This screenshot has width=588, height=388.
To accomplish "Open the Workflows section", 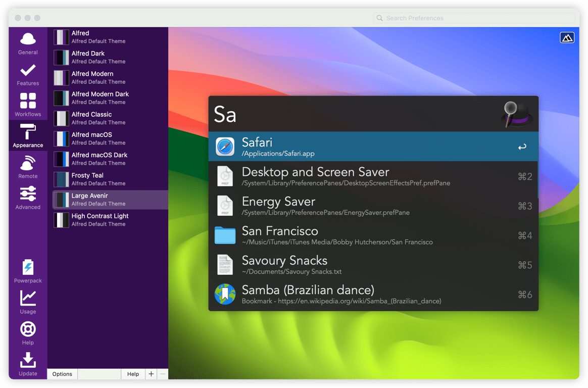I will 28,105.
